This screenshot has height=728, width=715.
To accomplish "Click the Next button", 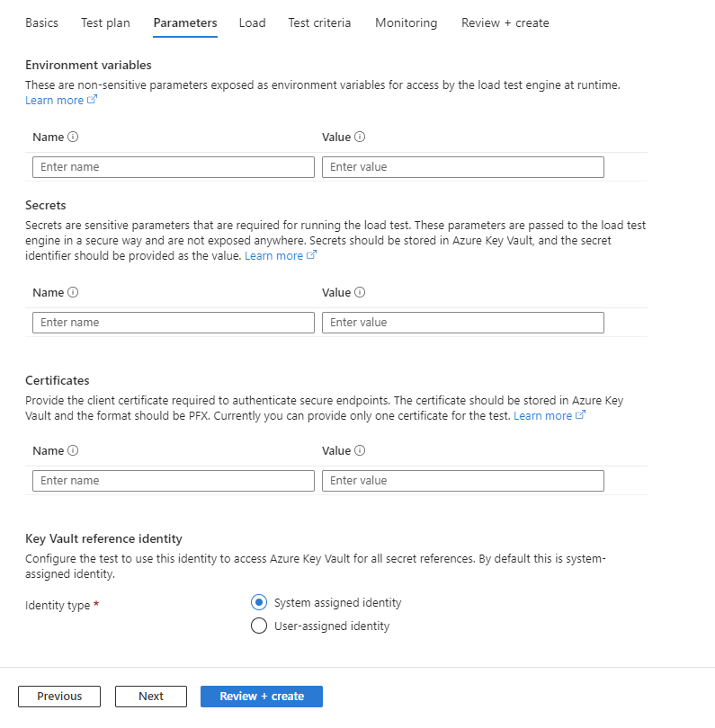I will pos(150,696).
